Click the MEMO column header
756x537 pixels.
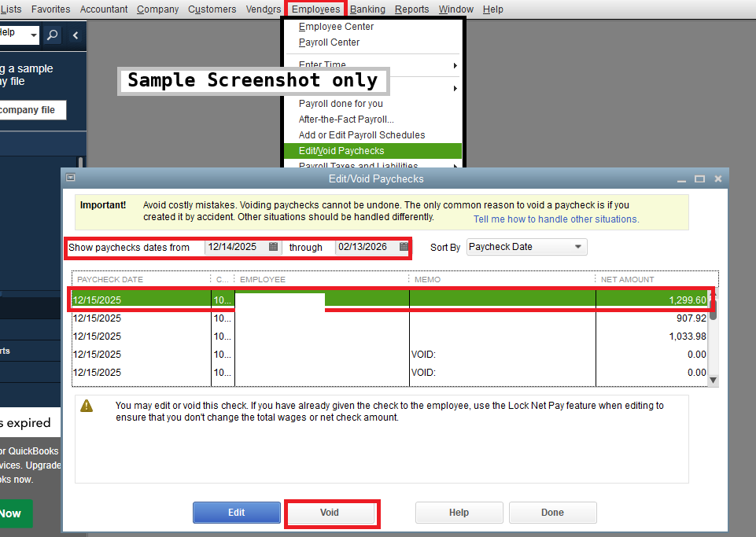coord(502,280)
